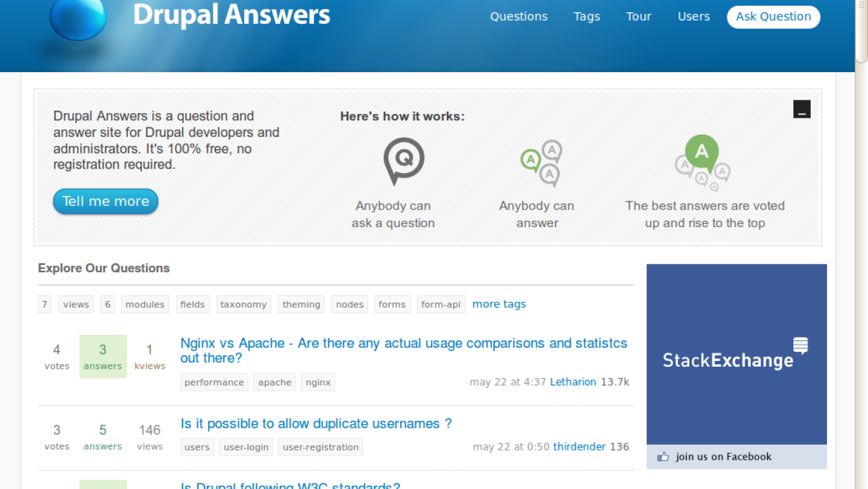
Task: Click the StackExchange logo icon in ad
Action: [800, 345]
